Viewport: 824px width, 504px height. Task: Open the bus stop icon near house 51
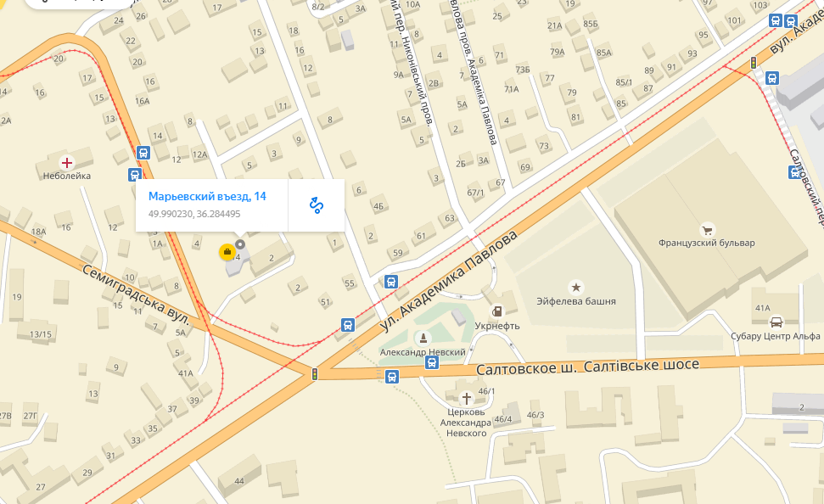[x=347, y=325]
